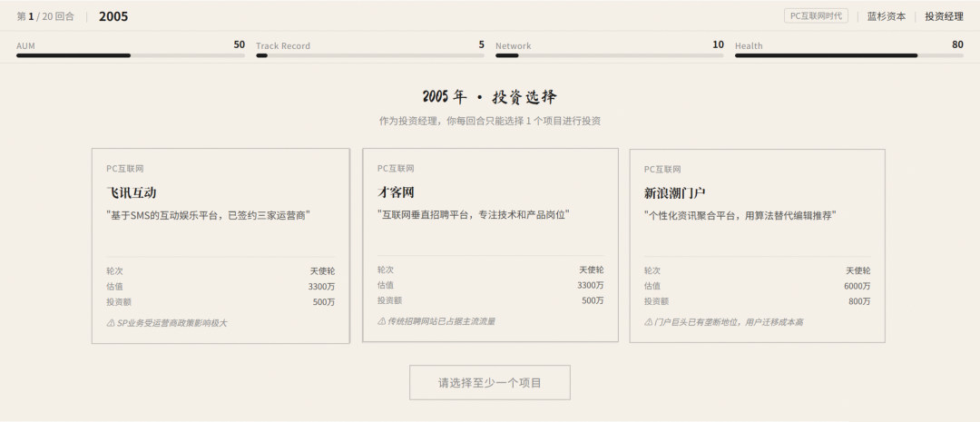Screen dimensions: 980x422
Task: Click the AUM label
Action: click(x=25, y=45)
